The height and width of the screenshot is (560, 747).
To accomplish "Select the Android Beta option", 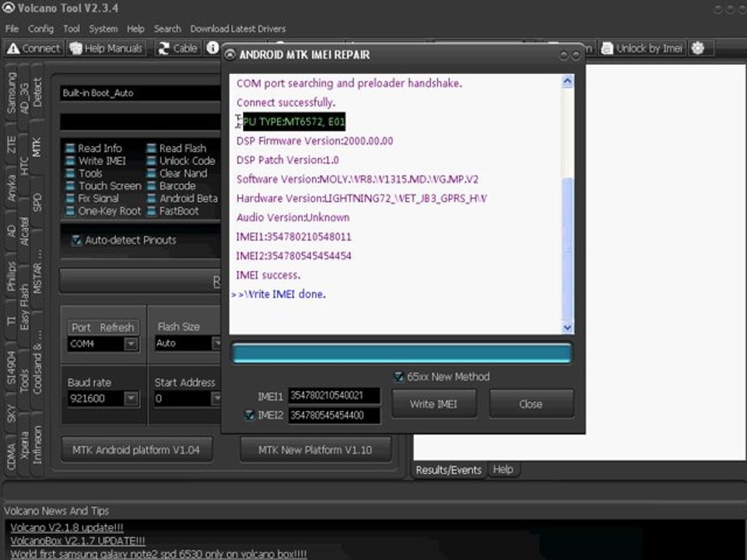I will point(182,198).
